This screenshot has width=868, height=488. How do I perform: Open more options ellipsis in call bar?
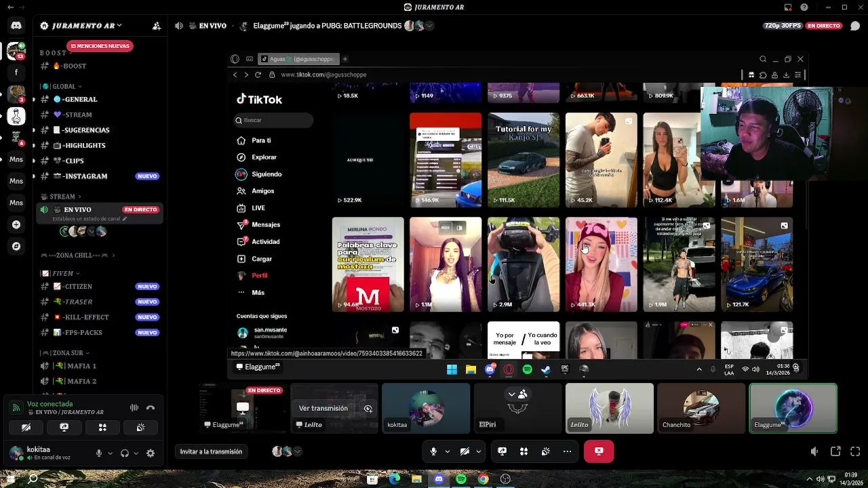tap(567, 451)
